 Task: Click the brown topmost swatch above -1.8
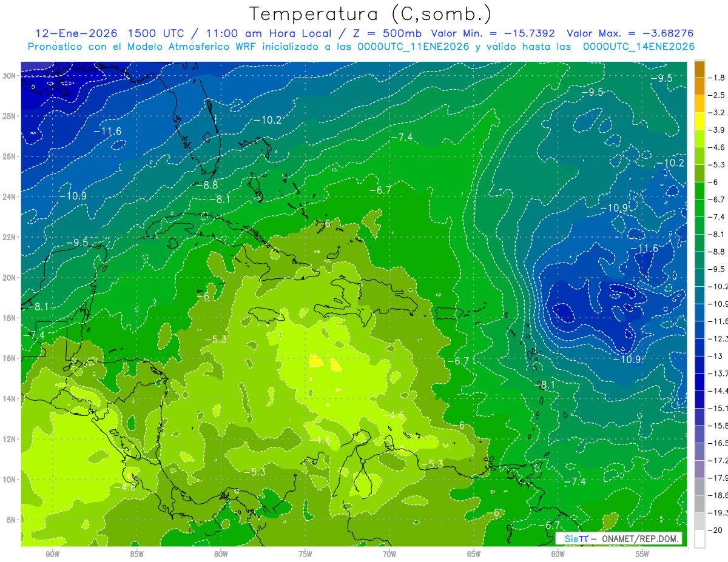click(699, 69)
